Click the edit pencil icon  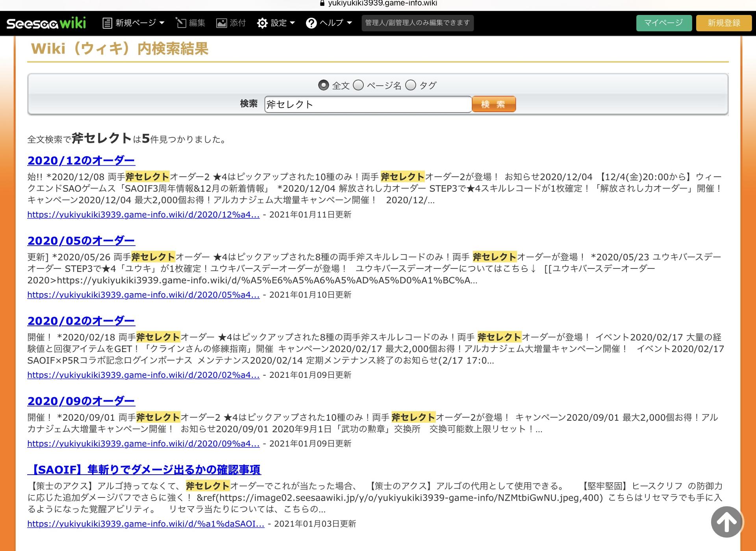[181, 23]
